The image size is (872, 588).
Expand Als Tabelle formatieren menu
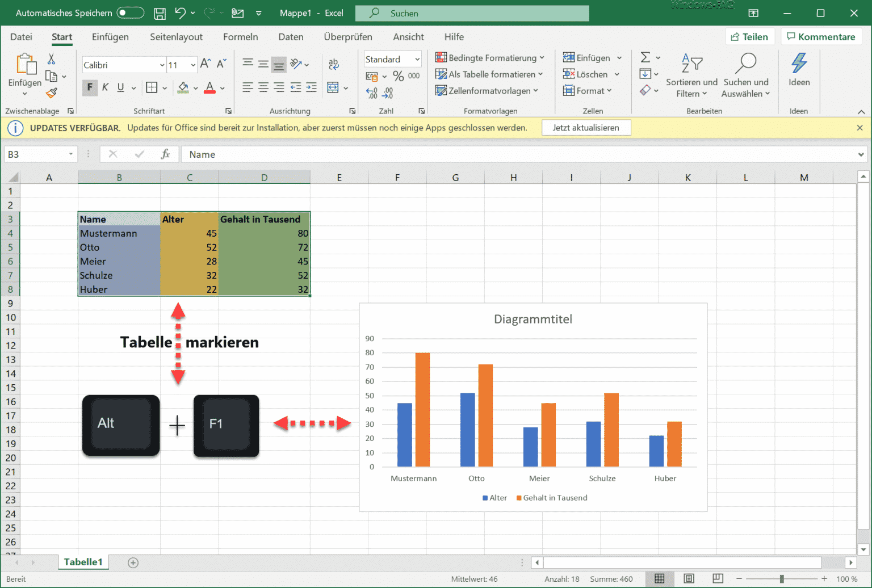pos(489,74)
